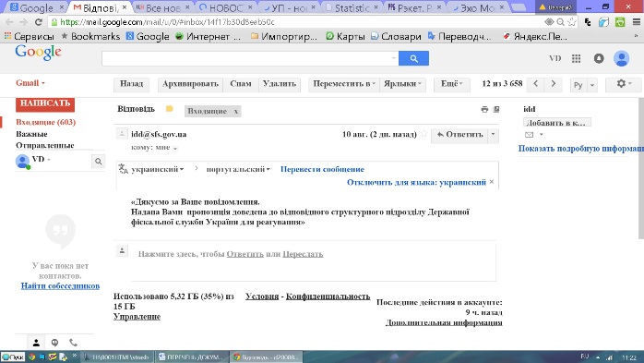Expand the Gmail dropdown
This screenshot has height=363, width=644.
tap(30, 83)
